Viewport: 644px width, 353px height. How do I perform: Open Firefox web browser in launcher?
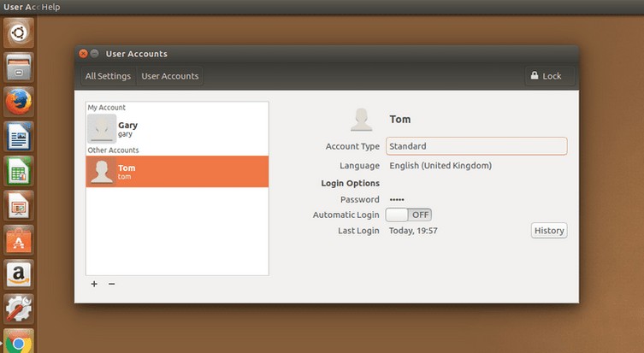click(x=19, y=102)
